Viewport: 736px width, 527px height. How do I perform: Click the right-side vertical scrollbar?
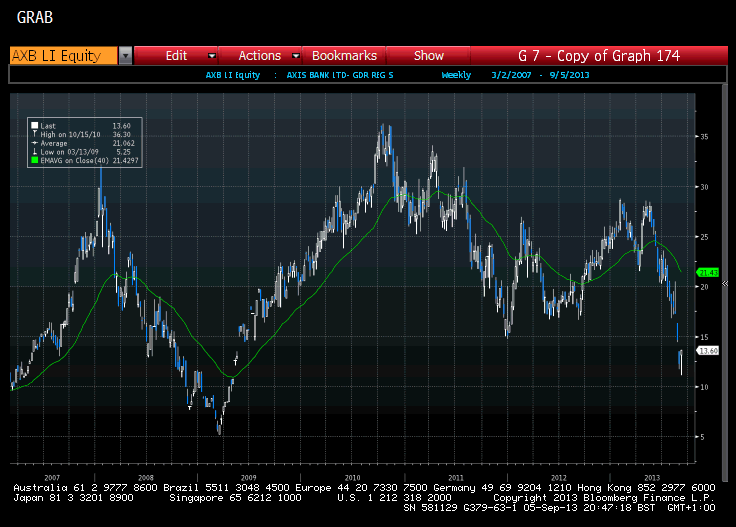click(x=725, y=282)
